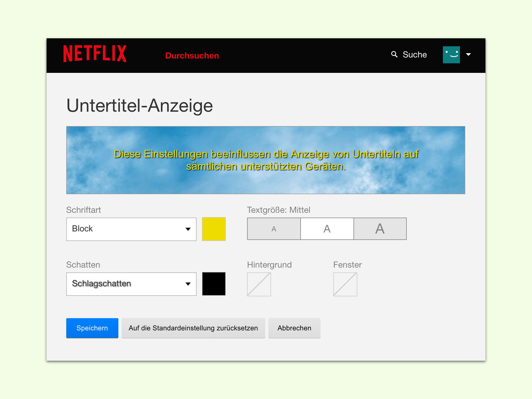Click the Netflix logo
This screenshot has width=532, height=399.
(95, 54)
